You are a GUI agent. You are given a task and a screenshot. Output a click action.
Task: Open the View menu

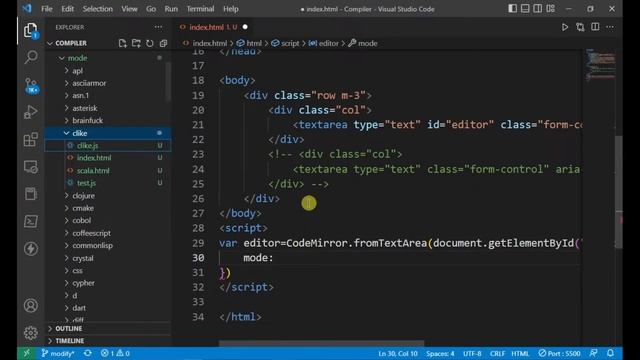[129, 9]
